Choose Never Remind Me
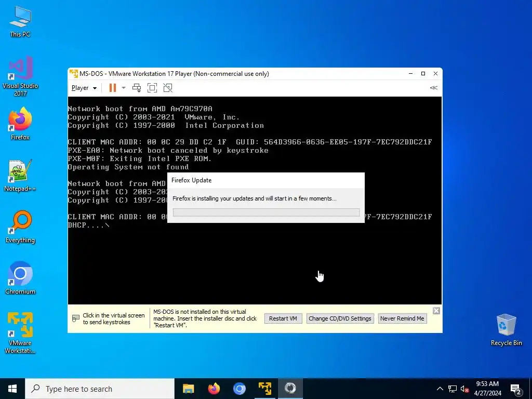 click(x=402, y=318)
